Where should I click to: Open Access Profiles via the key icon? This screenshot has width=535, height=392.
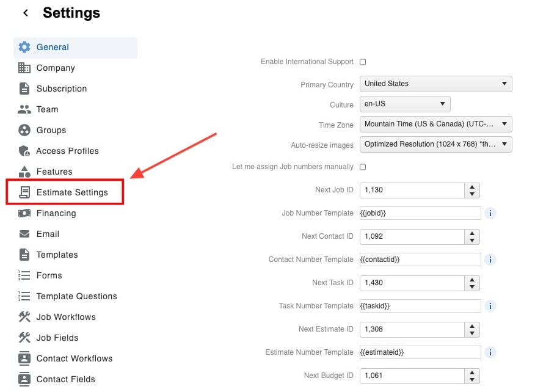(24, 151)
